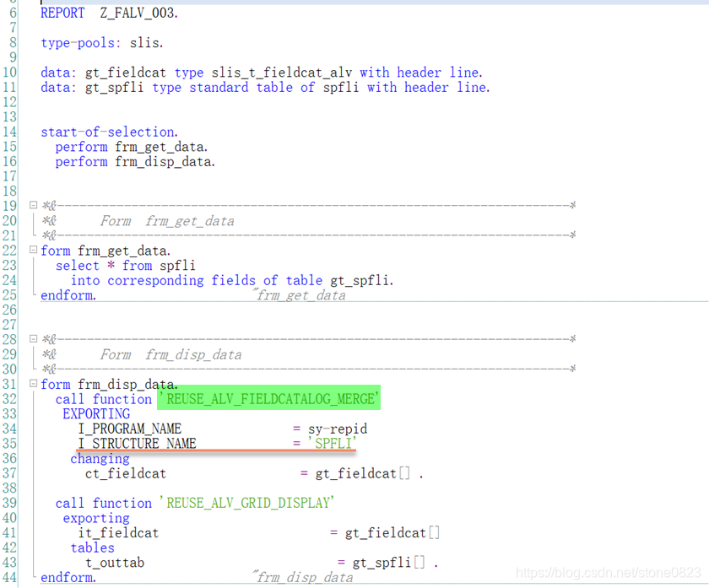
Task: Click 'form frm_get_data.' line text
Action: tap(106, 251)
